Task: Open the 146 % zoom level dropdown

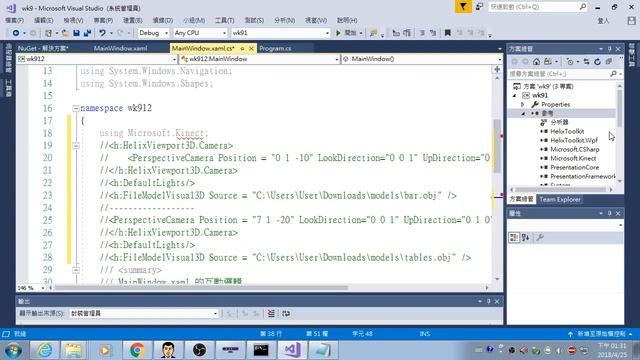Action: click(x=31, y=288)
